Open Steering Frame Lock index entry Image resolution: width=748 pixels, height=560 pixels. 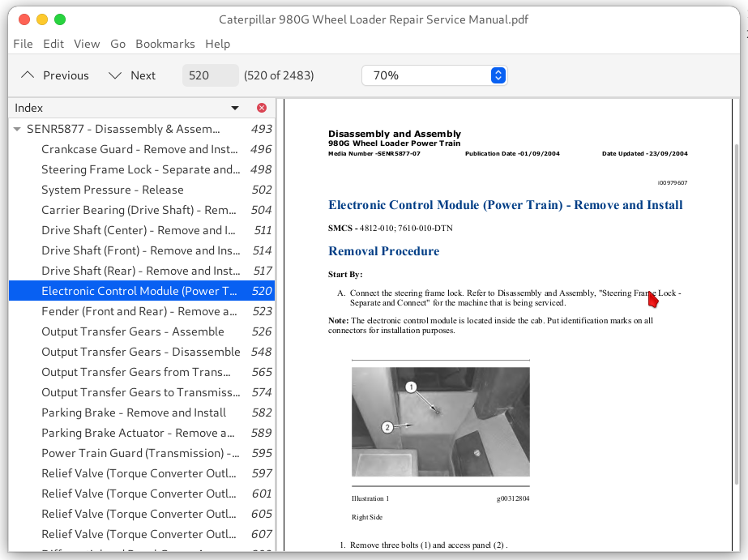tap(140, 169)
